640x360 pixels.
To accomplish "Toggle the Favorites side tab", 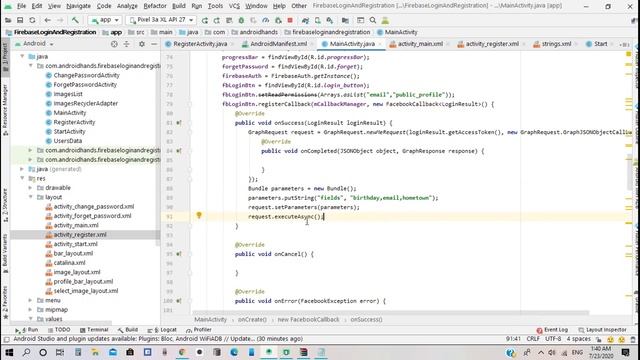I will (x=5, y=302).
